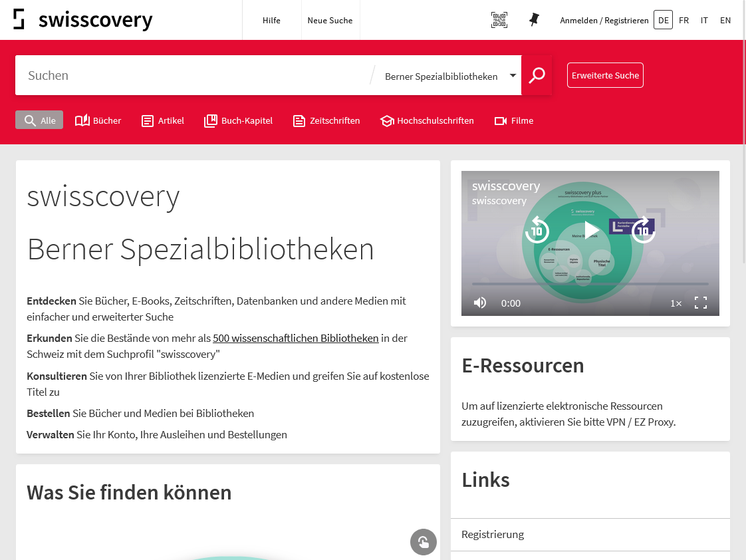
Task: Start the magnifier search icon
Action: coord(537,75)
